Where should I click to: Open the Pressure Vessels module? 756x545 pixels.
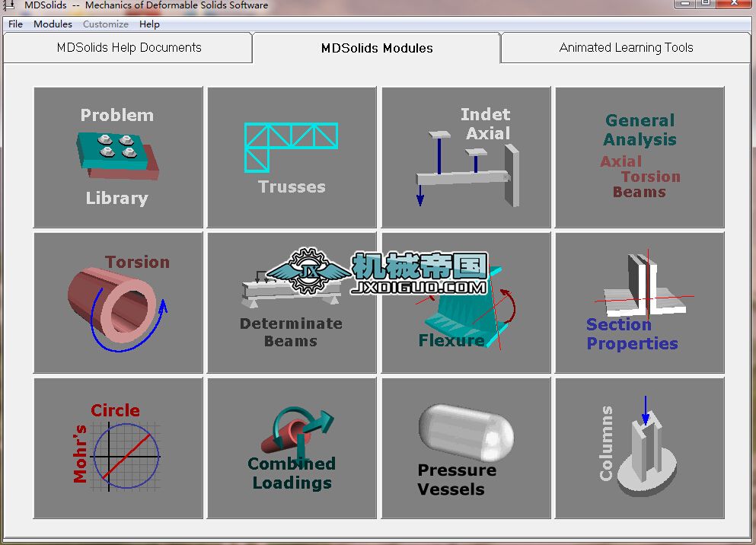pos(466,448)
